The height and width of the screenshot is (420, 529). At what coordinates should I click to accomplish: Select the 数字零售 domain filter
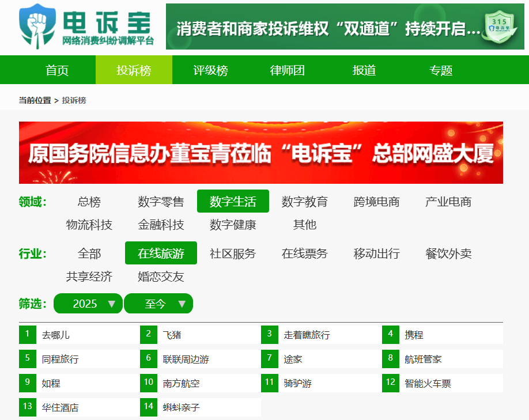coord(161,202)
